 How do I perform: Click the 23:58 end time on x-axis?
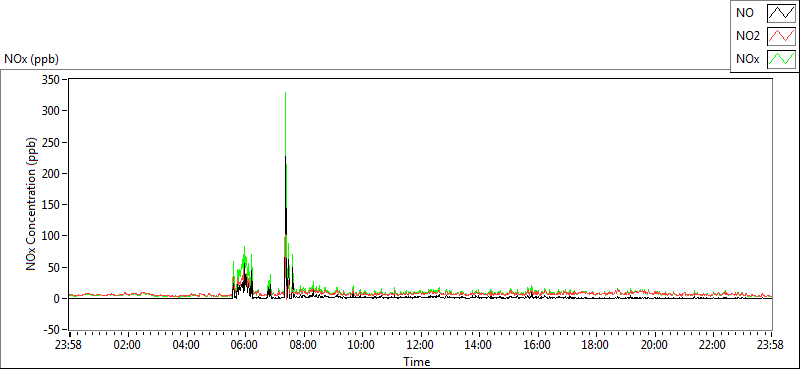[771, 345]
